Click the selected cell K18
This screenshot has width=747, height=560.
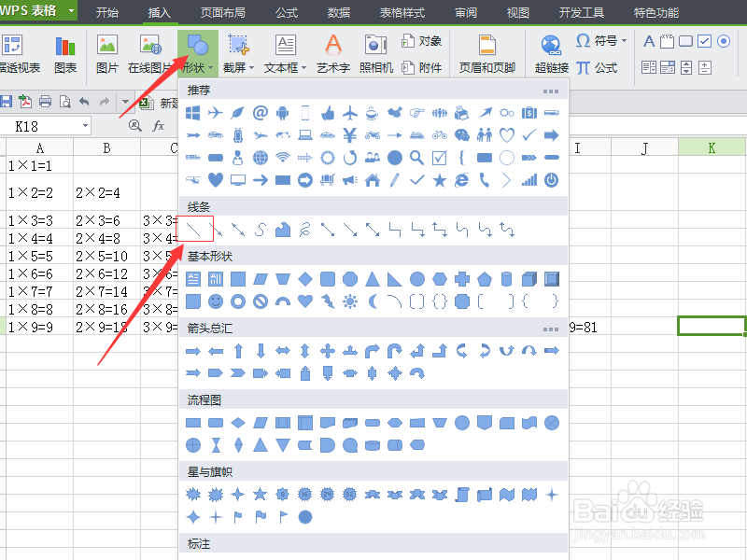(712, 326)
